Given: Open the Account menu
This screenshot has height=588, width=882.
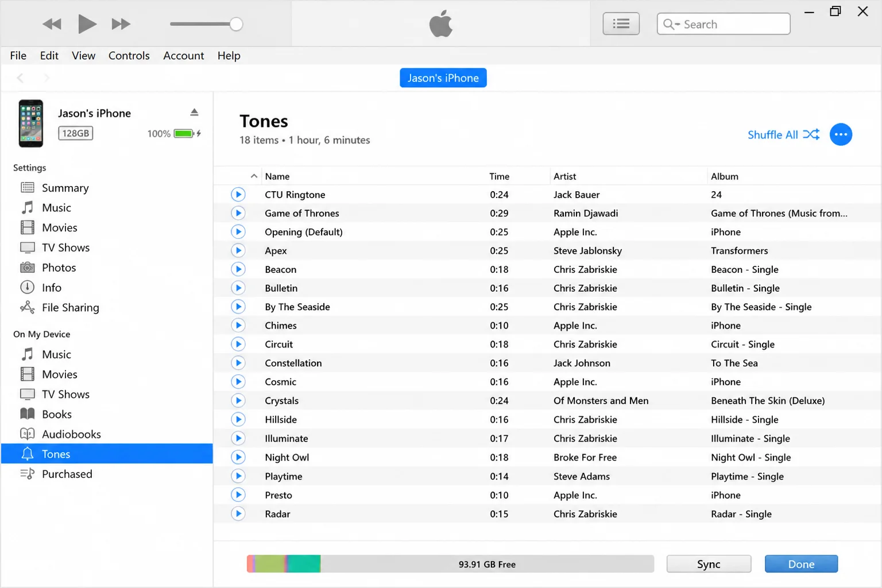Looking at the screenshot, I should pyautogui.click(x=184, y=56).
